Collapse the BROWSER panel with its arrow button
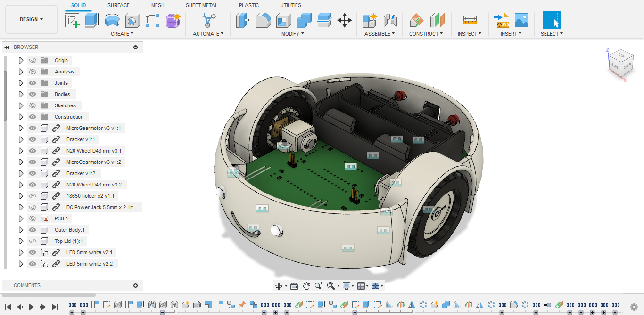This screenshot has height=315, width=644. (7, 47)
